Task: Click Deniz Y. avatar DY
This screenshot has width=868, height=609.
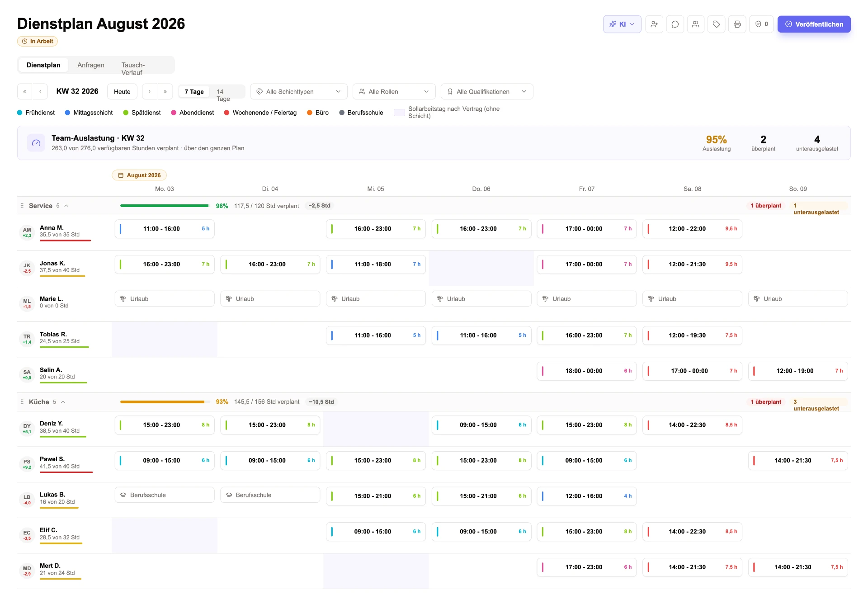Action: pyautogui.click(x=27, y=429)
